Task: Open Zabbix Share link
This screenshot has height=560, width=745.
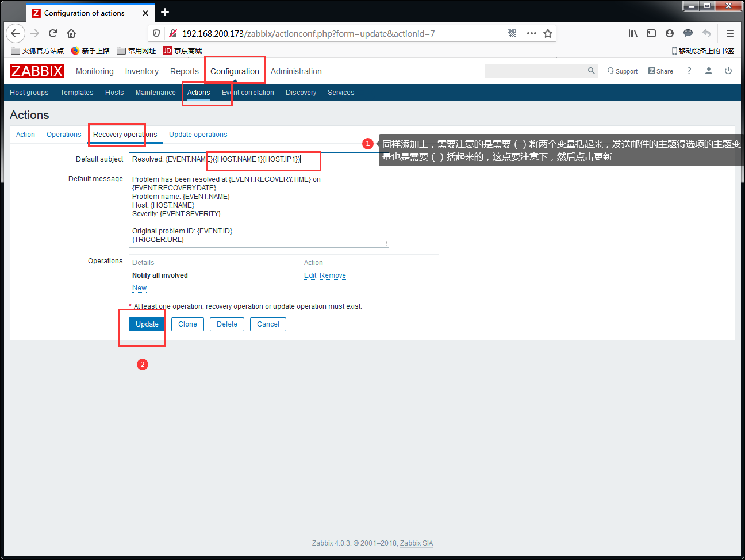Action: [660, 71]
